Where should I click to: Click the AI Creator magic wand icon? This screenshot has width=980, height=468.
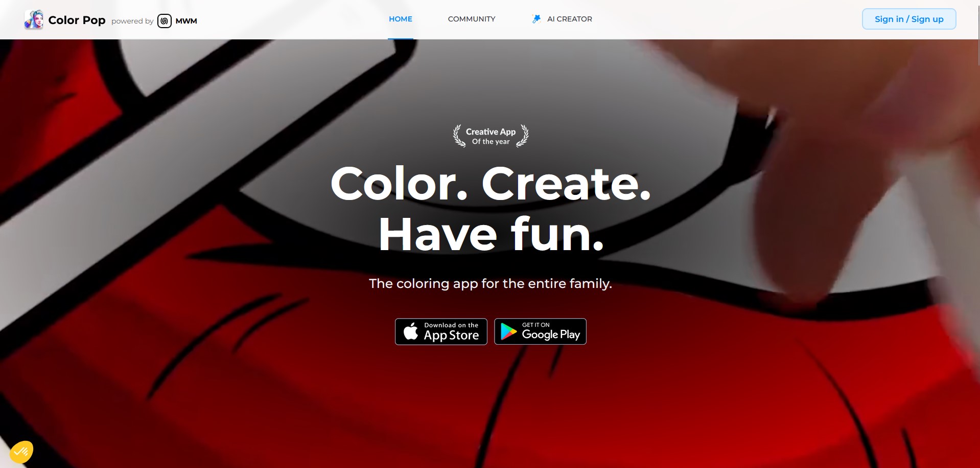(x=536, y=19)
